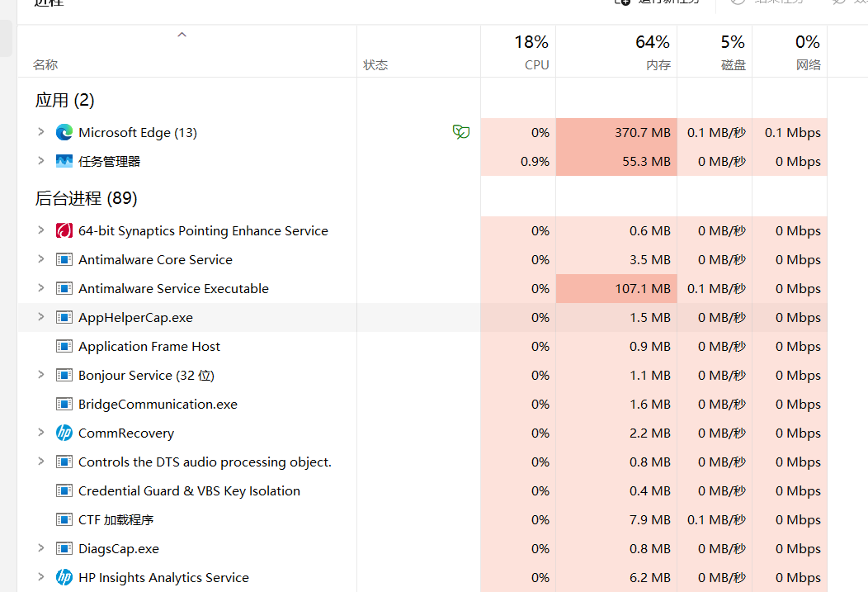Image resolution: width=868 pixels, height=592 pixels.
Task: Click the Antimalware Core Service icon
Action: 64,259
